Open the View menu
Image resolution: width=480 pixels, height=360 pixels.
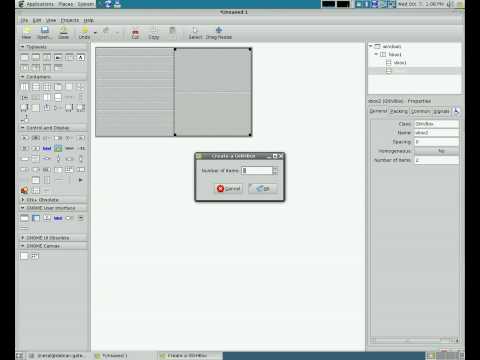pos(51,20)
